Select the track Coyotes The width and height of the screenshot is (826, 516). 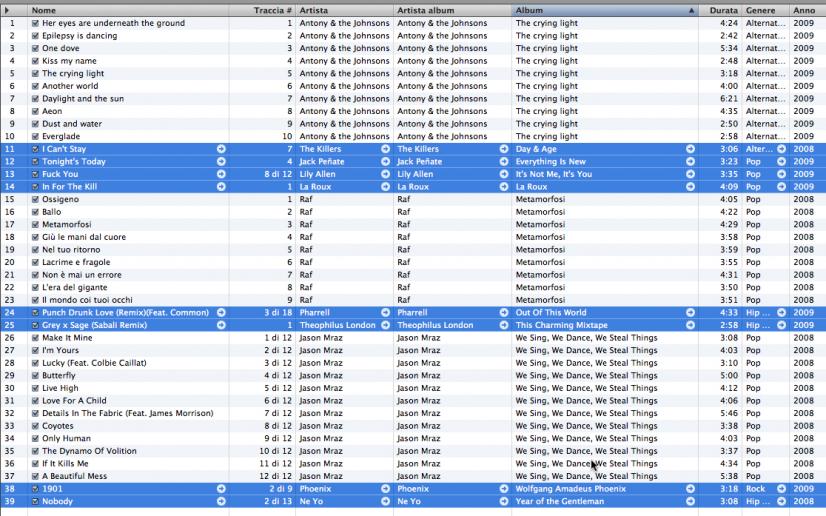point(57,426)
